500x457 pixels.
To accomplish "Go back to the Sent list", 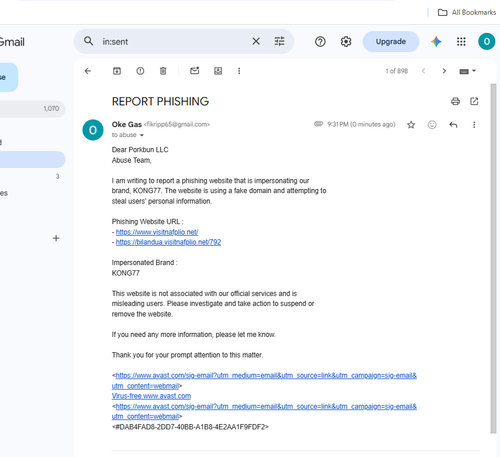I will pyautogui.click(x=88, y=71).
